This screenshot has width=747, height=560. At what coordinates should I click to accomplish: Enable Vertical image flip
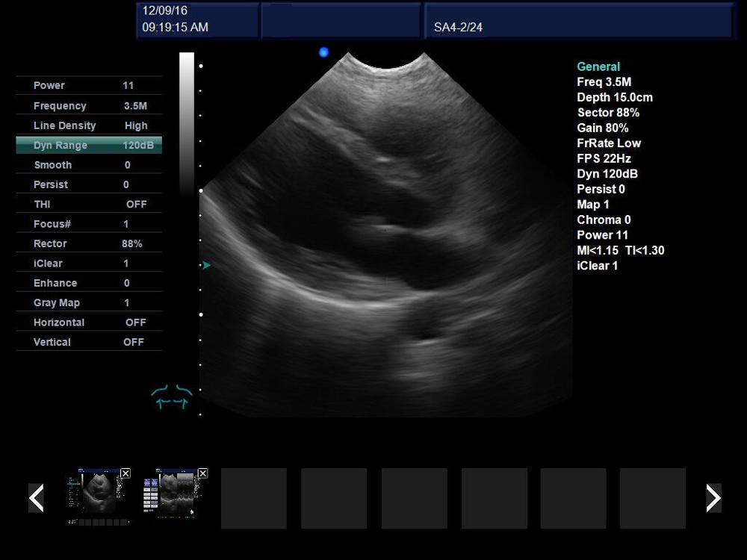(88, 341)
